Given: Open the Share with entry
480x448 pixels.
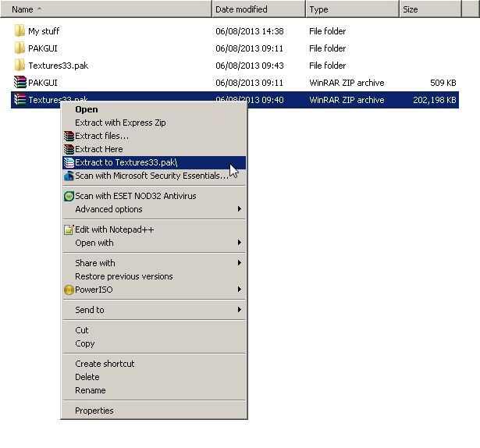Looking at the screenshot, I should pyautogui.click(x=154, y=263).
